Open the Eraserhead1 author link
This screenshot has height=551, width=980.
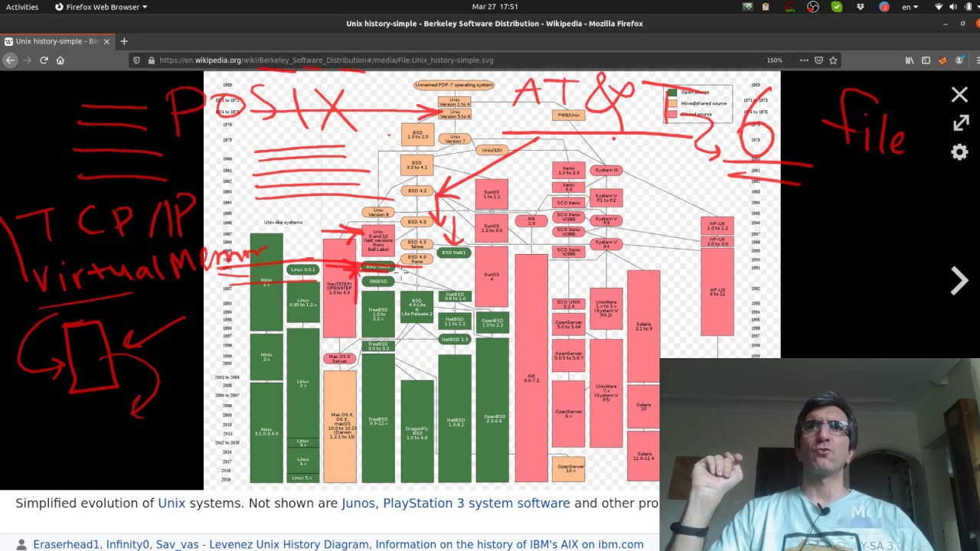(x=67, y=544)
